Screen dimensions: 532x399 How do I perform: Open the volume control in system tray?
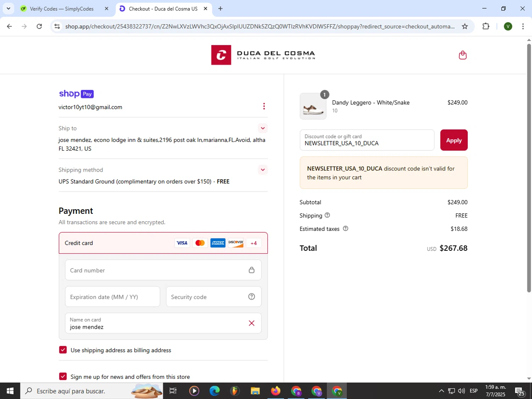(x=461, y=391)
